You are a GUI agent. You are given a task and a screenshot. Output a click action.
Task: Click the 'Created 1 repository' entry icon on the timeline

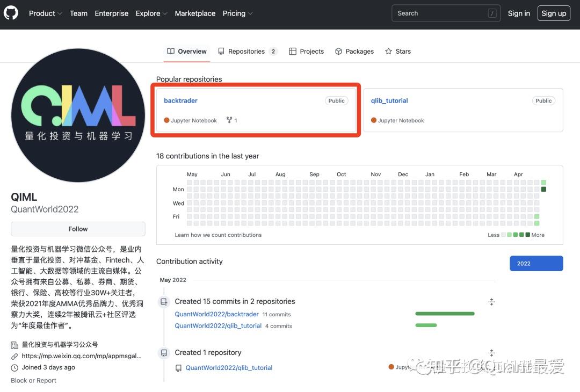click(x=163, y=353)
